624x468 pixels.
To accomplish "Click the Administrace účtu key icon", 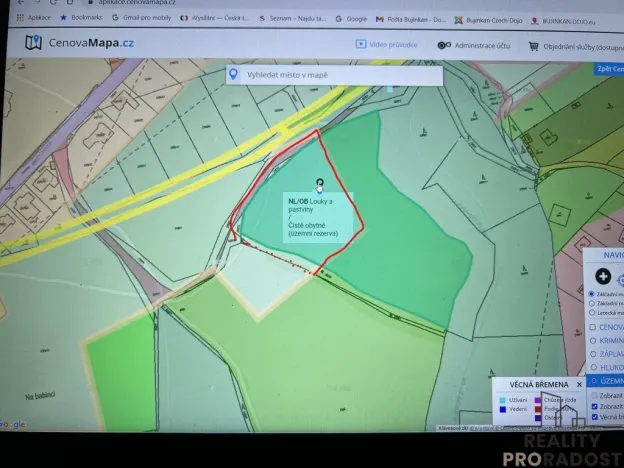I will (x=443, y=45).
